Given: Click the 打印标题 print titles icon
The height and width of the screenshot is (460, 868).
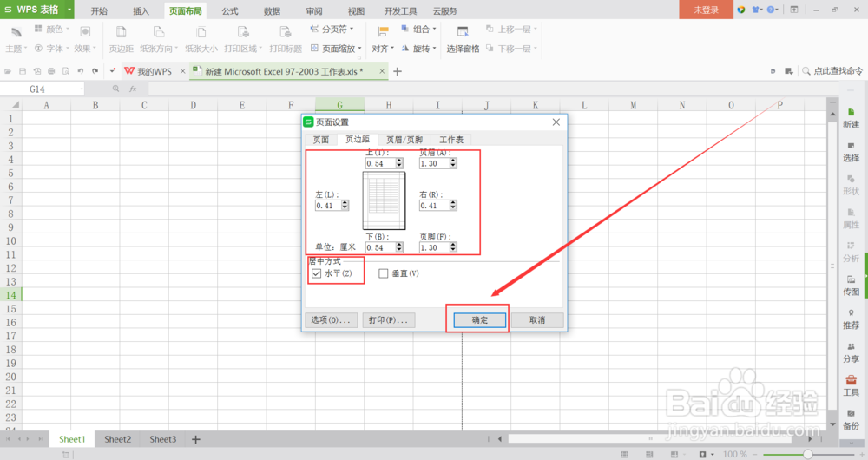Looking at the screenshot, I should [x=286, y=39].
